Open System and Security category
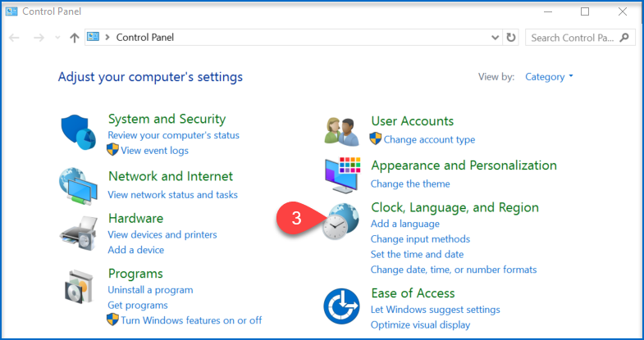Viewport: 644px width, 340px height. pyautogui.click(x=167, y=119)
